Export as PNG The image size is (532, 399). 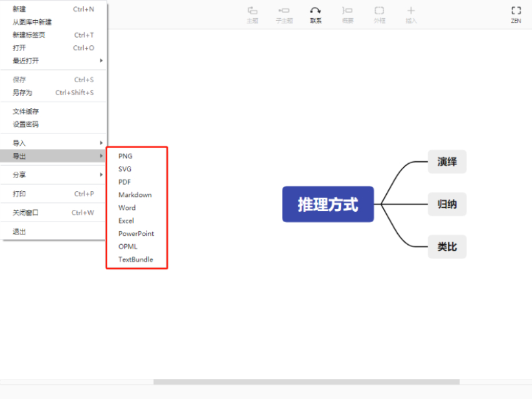[x=137, y=156]
